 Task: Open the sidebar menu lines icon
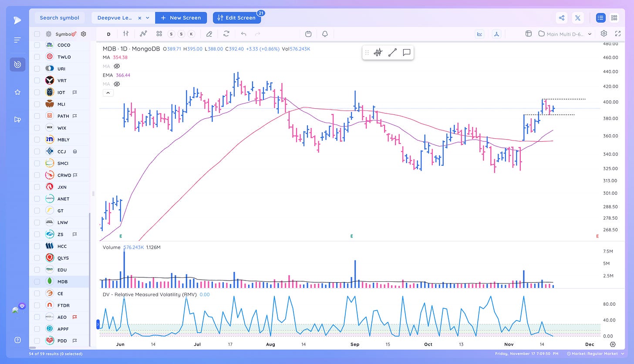click(17, 40)
